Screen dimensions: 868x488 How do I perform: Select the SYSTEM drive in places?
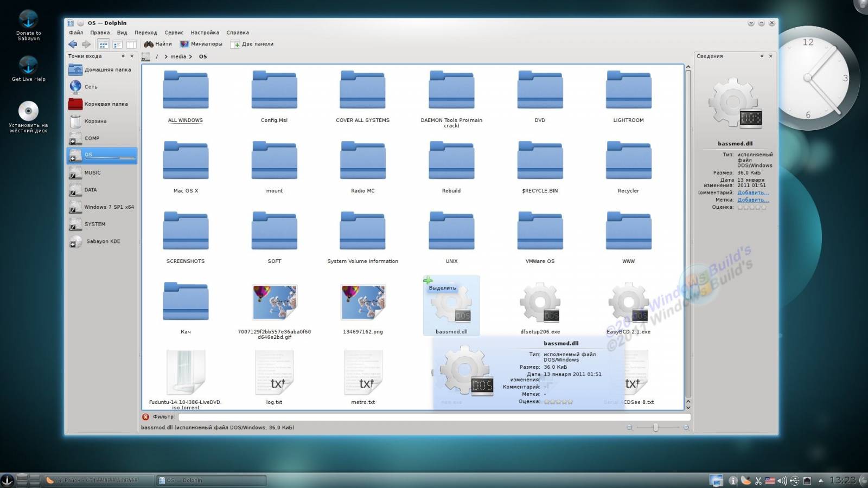click(x=102, y=224)
